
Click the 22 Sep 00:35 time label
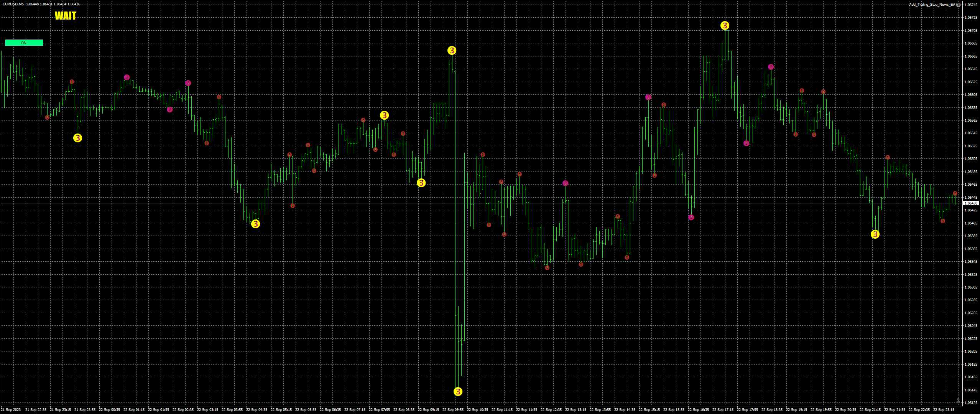pos(109,410)
